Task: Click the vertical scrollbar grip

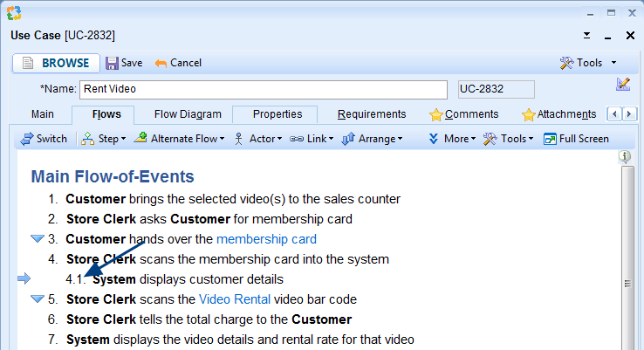Action: pos(626,284)
